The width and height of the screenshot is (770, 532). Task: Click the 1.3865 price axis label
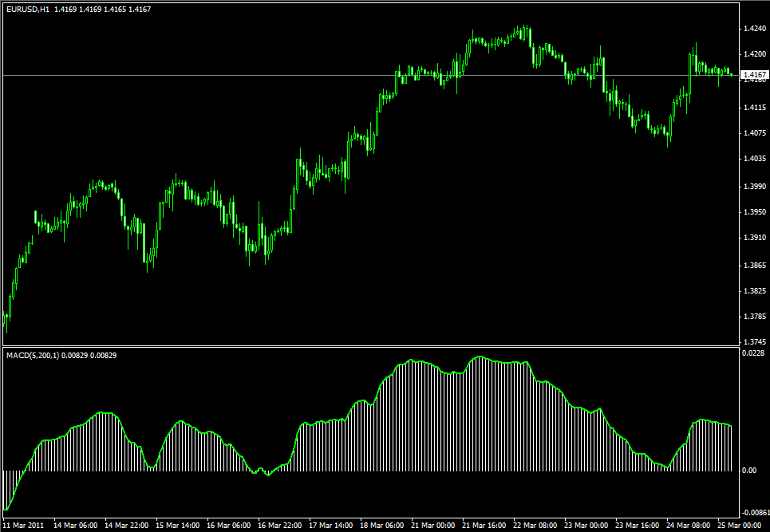click(755, 266)
